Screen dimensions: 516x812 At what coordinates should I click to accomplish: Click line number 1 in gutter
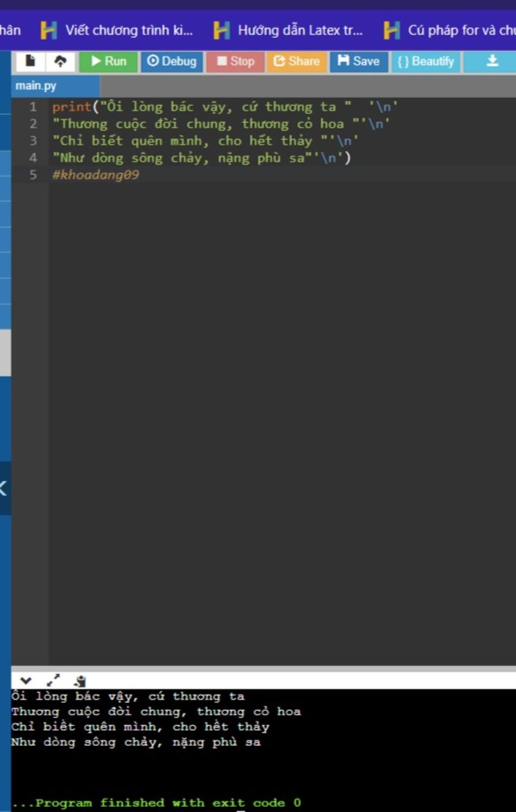click(x=33, y=107)
